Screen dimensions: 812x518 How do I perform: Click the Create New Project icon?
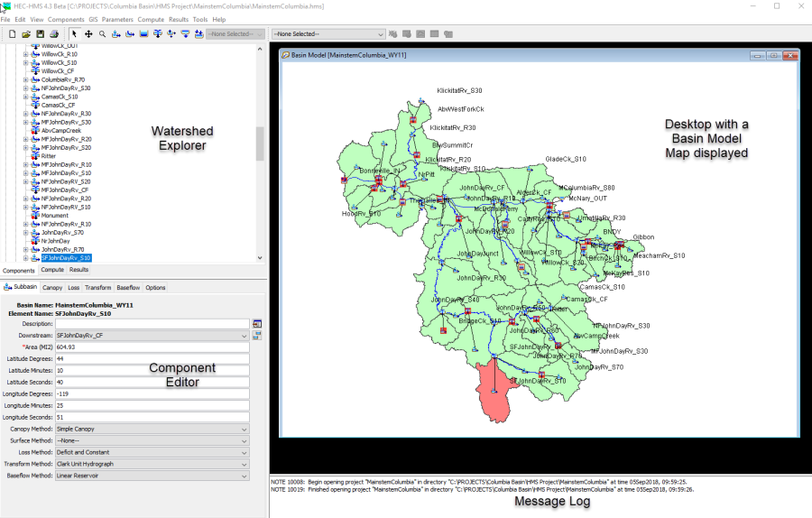[12, 34]
